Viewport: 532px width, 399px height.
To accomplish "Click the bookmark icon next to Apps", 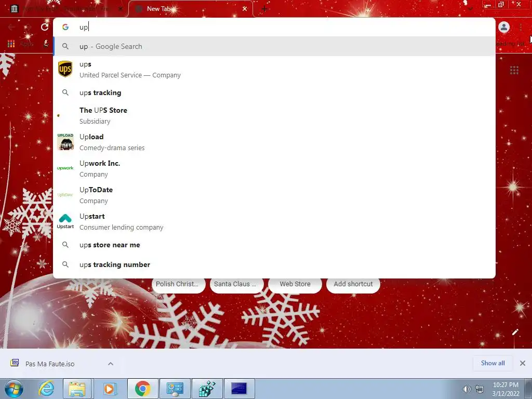I will [46, 44].
